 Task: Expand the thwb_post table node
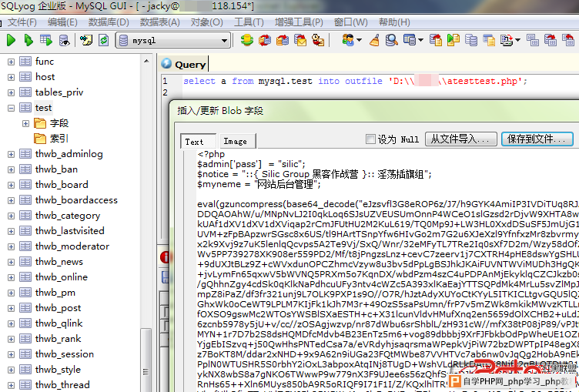coord(11,308)
